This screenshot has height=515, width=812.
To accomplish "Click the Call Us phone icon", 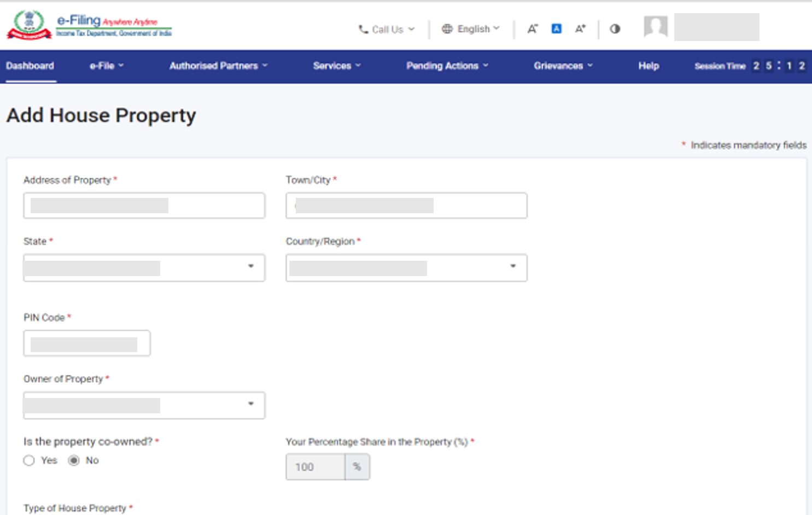I will pyautogui.click(x=363, y=29).
